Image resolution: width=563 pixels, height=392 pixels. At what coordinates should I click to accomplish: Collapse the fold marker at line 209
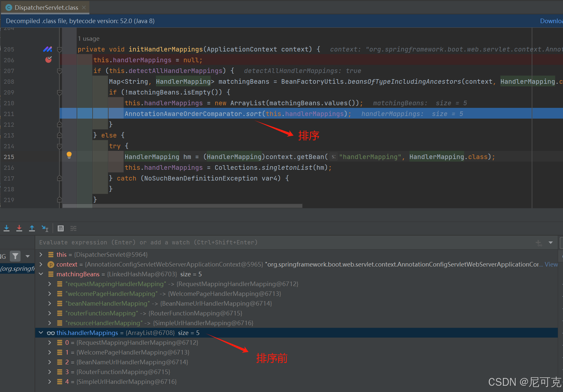tap(59, 93)
